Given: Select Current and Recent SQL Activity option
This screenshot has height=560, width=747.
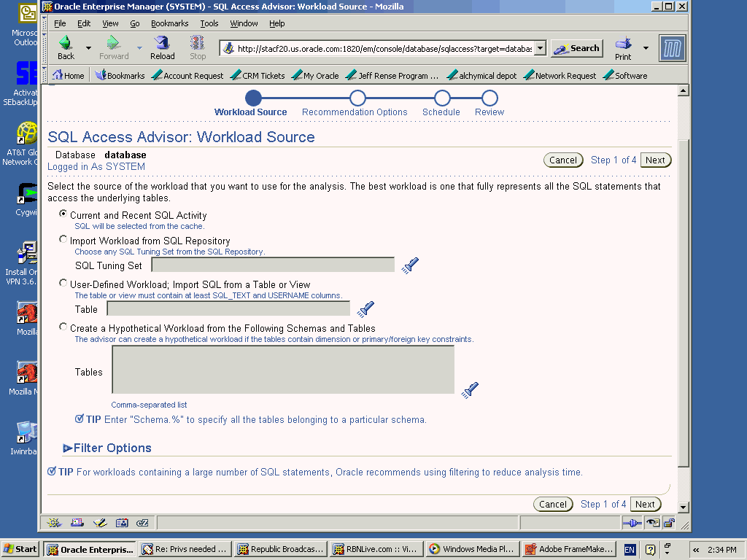Looking at the screenshot, I should [x=63, y=214].
